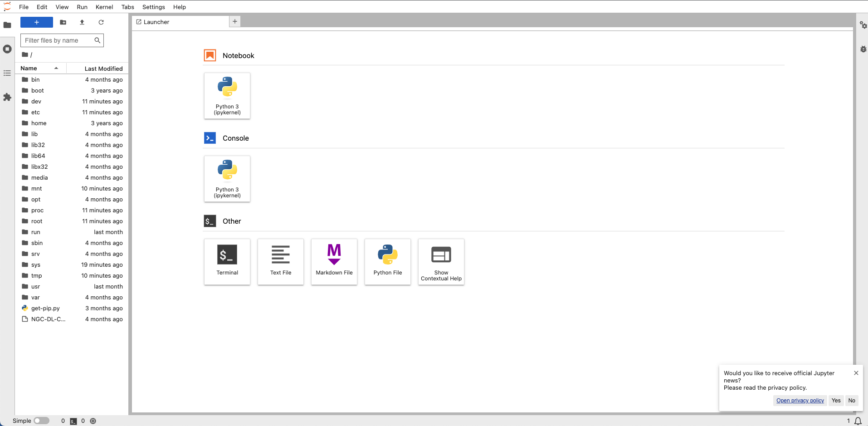Select the opt folder
The image size is (868, 426).
[72, 199]
